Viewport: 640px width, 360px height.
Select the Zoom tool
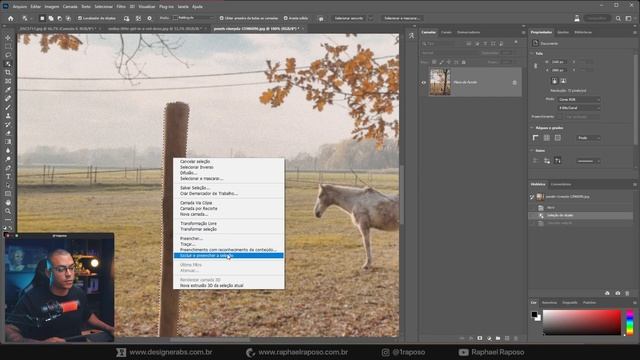8,211
